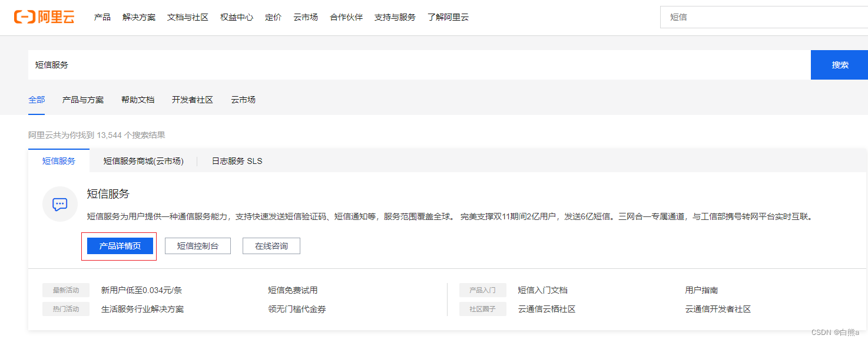This screenshot has height=342, width=868.
Task: Click the 最新活动 label
Action: (66, 290)
